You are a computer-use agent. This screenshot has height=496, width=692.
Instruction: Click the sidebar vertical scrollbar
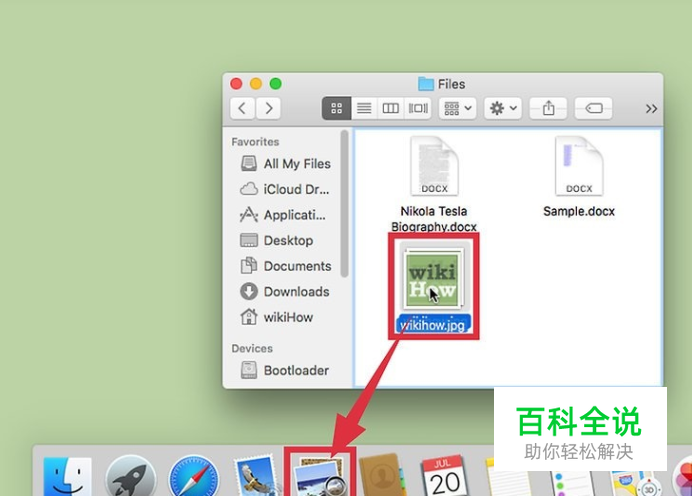coord(345,204)
